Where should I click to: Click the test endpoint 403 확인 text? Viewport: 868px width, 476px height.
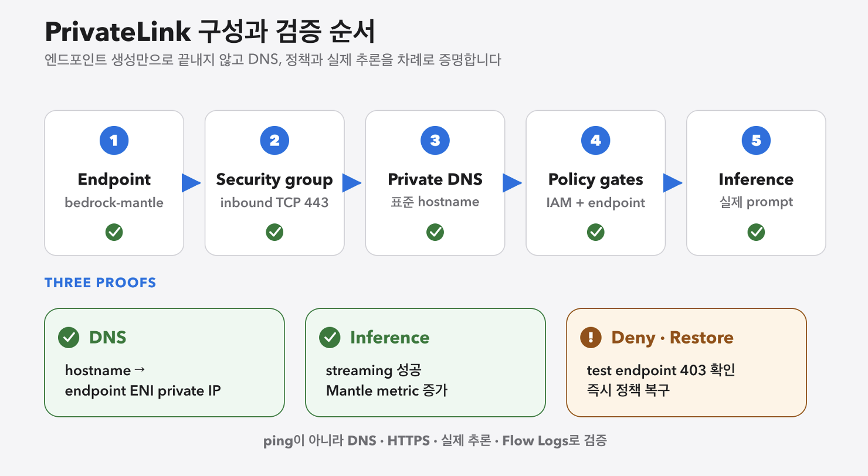coord(661,370)
